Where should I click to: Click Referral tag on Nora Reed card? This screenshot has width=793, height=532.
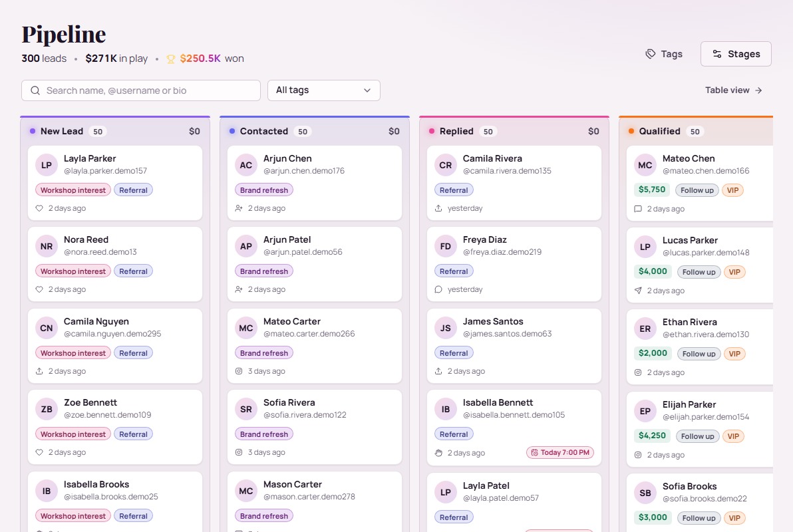tap(134, 271)
